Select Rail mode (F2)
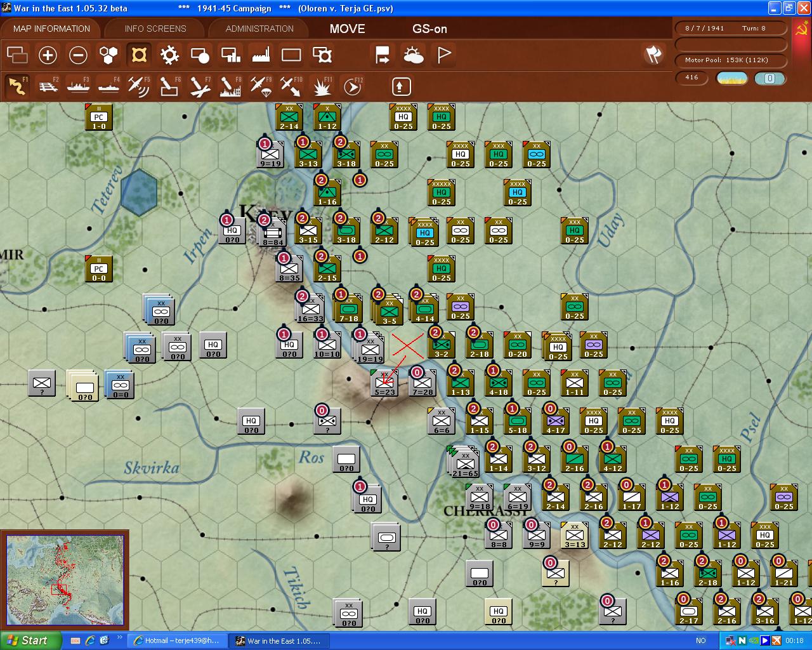Screen dimensions: 812x650 click(x=48, y=86)
